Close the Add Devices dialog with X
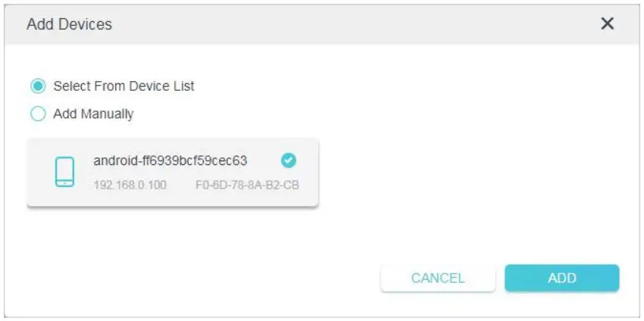Screen dimensions: 644x321 tap(607, 23)
